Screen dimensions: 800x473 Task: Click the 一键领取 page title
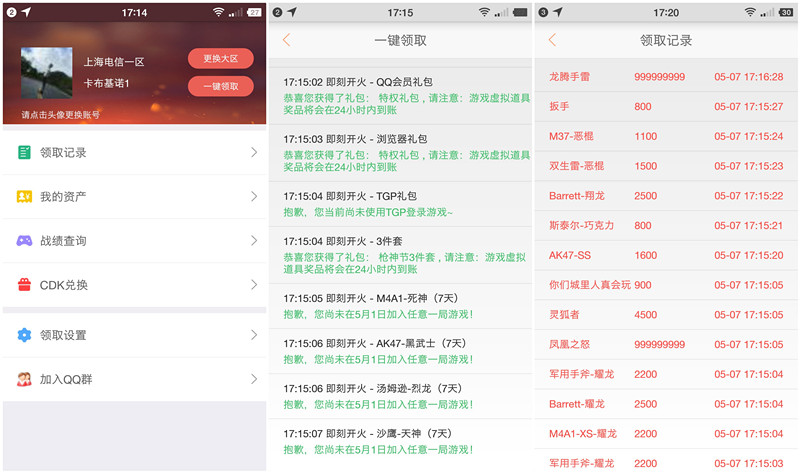tap(401, 40)
